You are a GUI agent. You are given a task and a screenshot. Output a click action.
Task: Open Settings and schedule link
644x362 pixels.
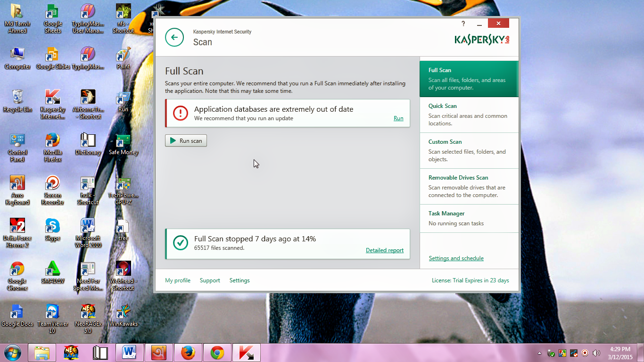pyautogui.click(x=456, y=258)
